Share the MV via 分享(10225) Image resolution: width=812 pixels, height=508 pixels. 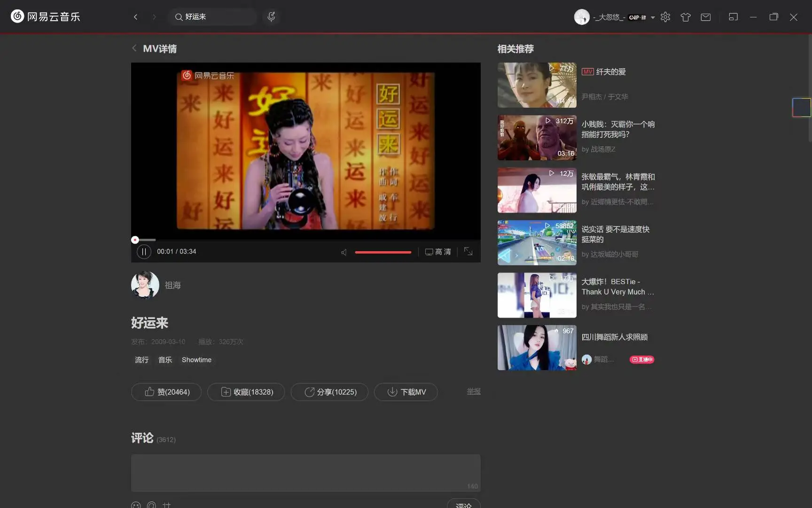click(x=329, y=392)
